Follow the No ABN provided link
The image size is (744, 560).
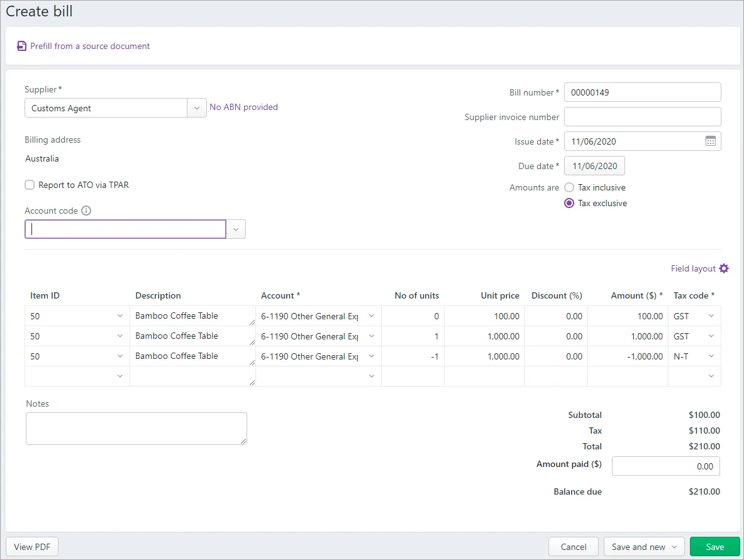243,107
